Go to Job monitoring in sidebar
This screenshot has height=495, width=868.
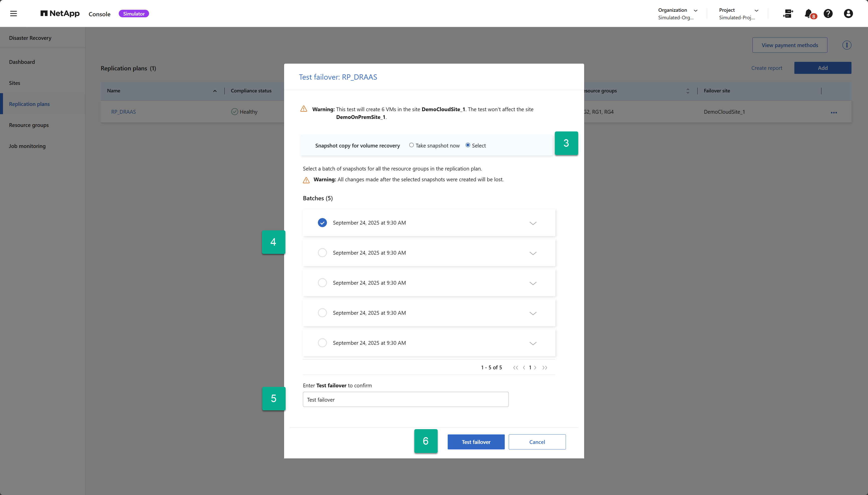(x=27, y=146)
